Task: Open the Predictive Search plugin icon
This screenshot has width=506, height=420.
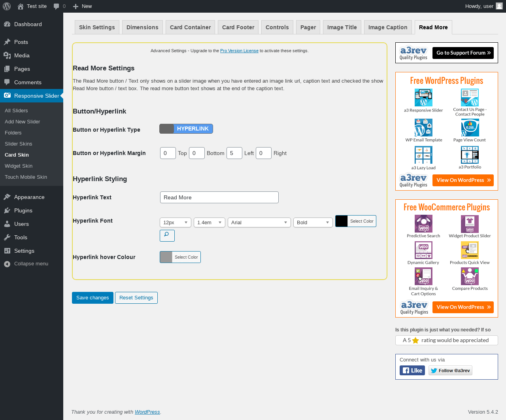Action: [423, 224]
